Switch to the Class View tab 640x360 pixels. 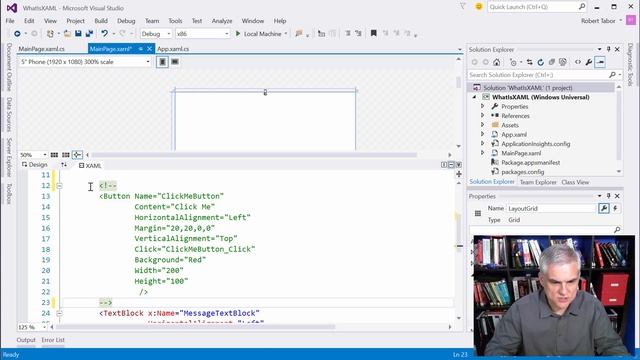(x=575, y=182)
